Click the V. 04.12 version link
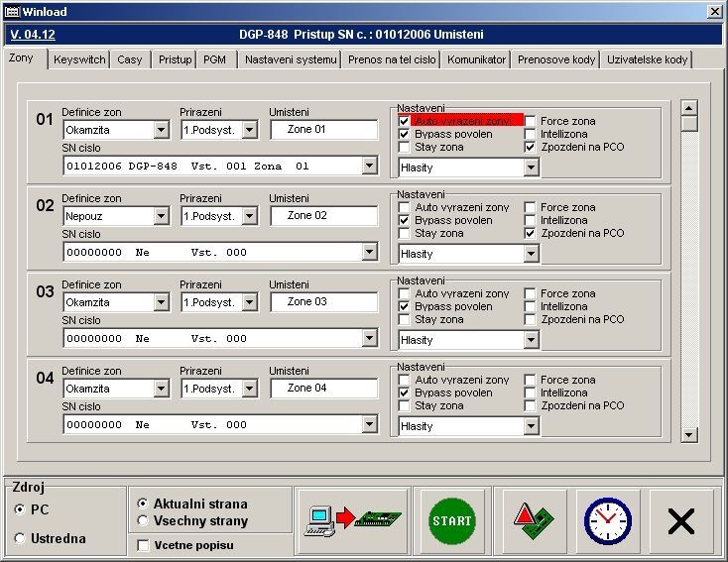Viewport: 728px width, 562px height. [33, 34]
